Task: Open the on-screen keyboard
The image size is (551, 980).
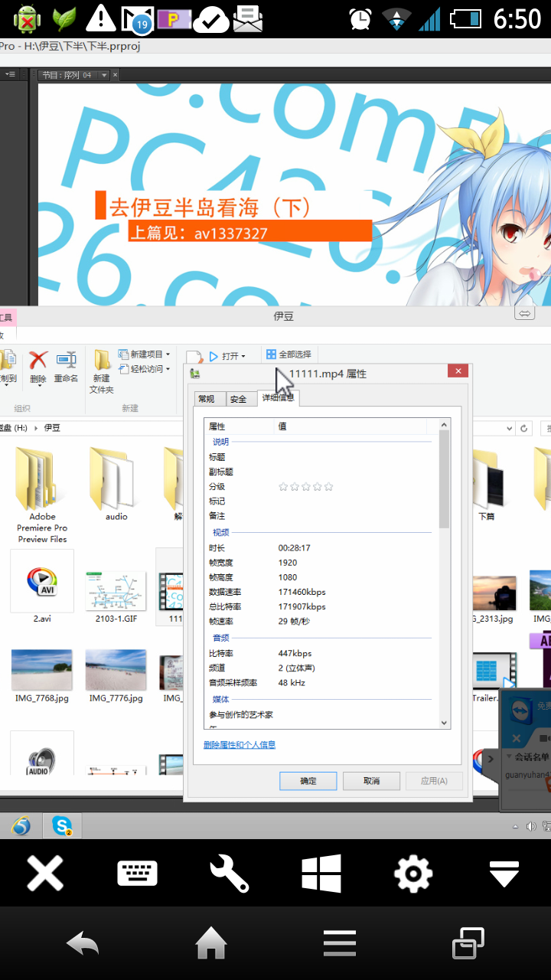Action: point(137,873)
